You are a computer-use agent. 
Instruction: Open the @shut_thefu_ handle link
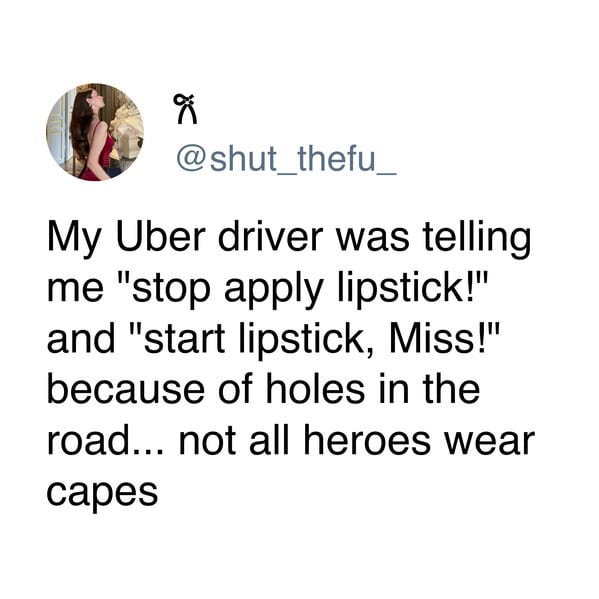(286, 160)
